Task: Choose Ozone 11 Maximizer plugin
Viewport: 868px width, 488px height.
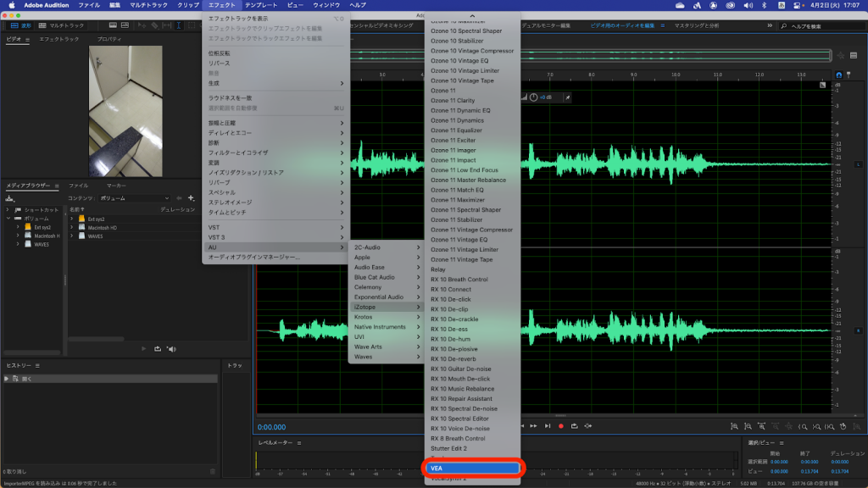Action: [x=472, y=200]
